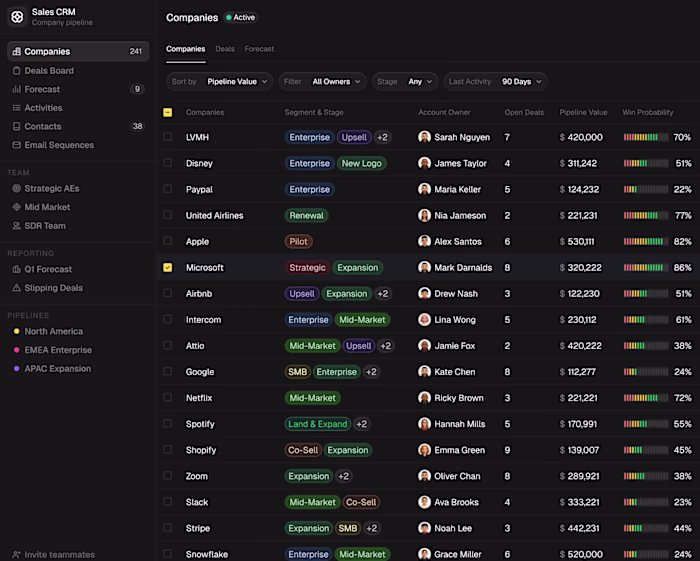
Task: Click Kate Chen's avatar
Action: [x=424, y=371]
